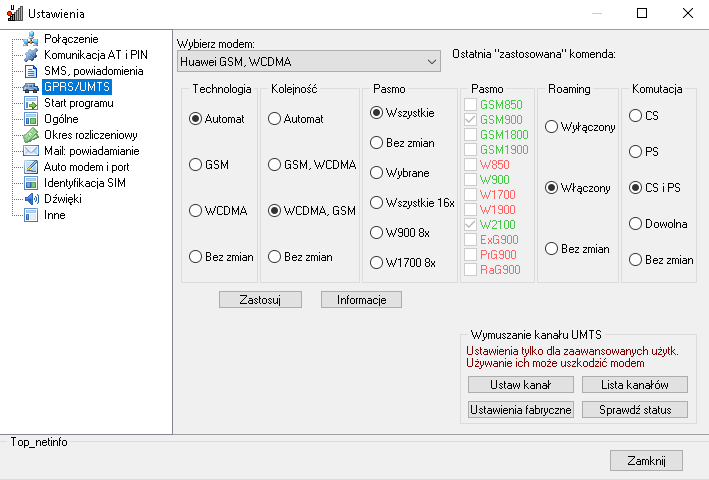Click the Identyfikacja SIM icon
The width and height of the screenshot is (709, 480).
(x=31, y=183)
